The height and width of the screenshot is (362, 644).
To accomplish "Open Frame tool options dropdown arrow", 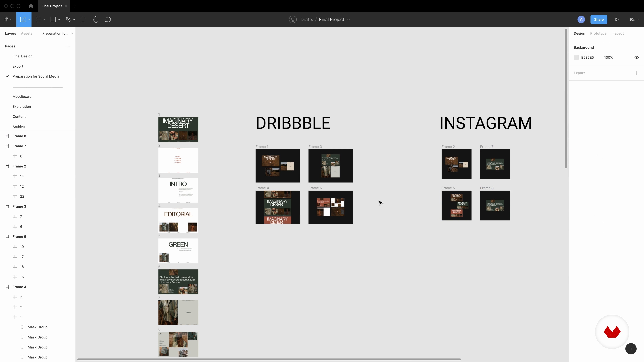I will tap(44, 20).
